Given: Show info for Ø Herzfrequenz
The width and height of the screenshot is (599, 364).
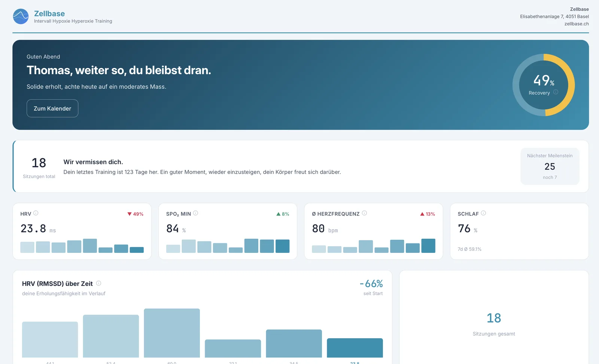Looking at the screenshot, I should point(364,213).
